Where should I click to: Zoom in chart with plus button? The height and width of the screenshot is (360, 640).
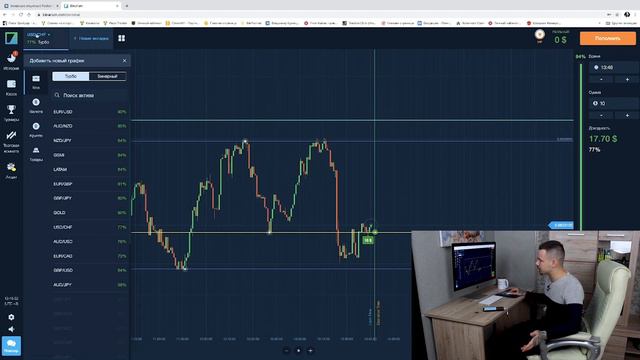click(310, 350)
